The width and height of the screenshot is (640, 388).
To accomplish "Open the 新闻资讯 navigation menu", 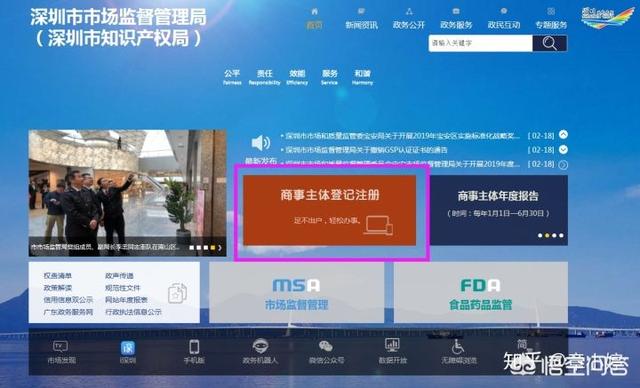I will click(x=362, y=19).
